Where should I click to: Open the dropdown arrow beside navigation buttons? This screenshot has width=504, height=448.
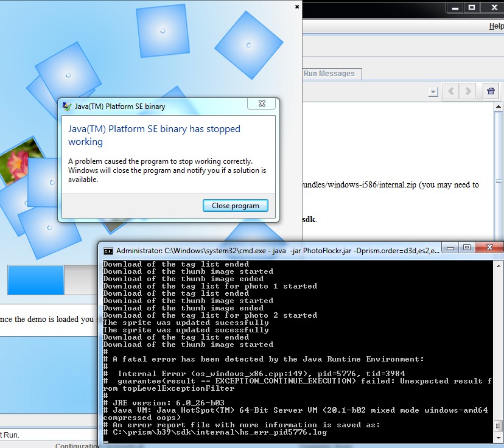tap(433, 92)
